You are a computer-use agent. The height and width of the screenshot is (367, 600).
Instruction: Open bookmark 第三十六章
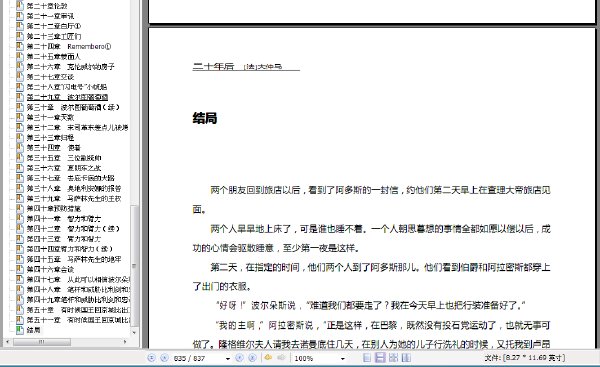[64, 168]
